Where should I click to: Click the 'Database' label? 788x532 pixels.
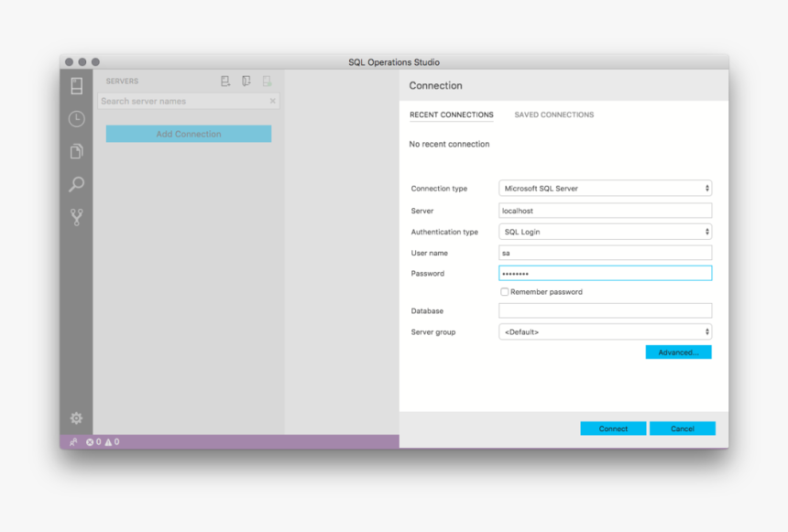[427, 311]
